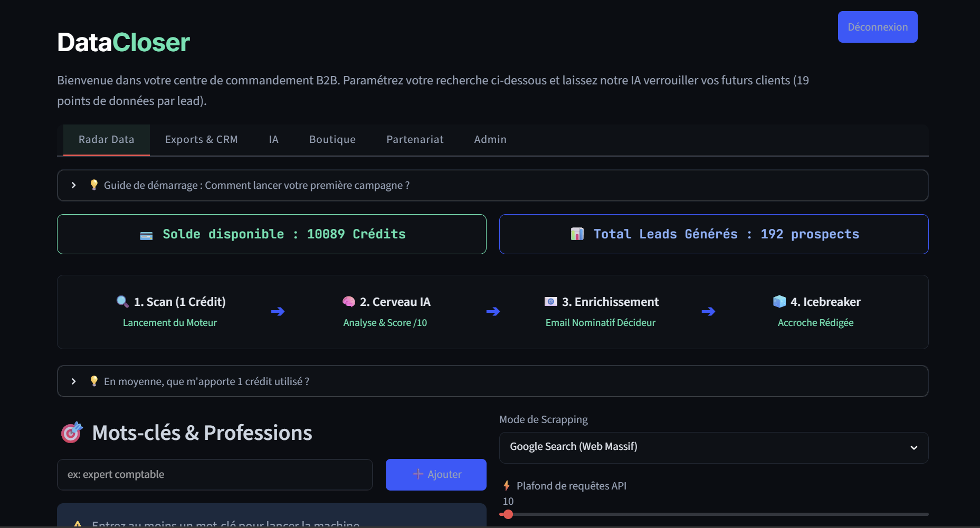The image size is (980, 528).
Task: Click the 'Mode de Scrapping' label
Action: coord(544,419)
